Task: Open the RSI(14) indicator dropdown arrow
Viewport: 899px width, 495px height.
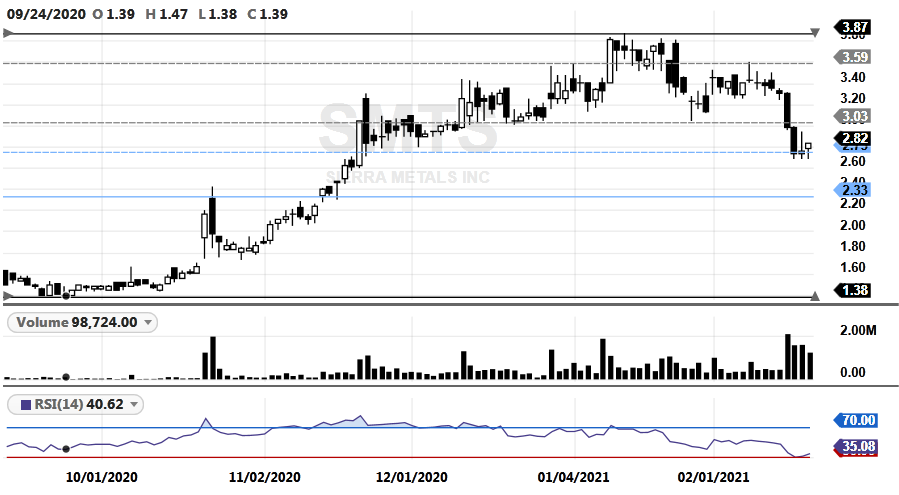Action: (x=134, y=404)
